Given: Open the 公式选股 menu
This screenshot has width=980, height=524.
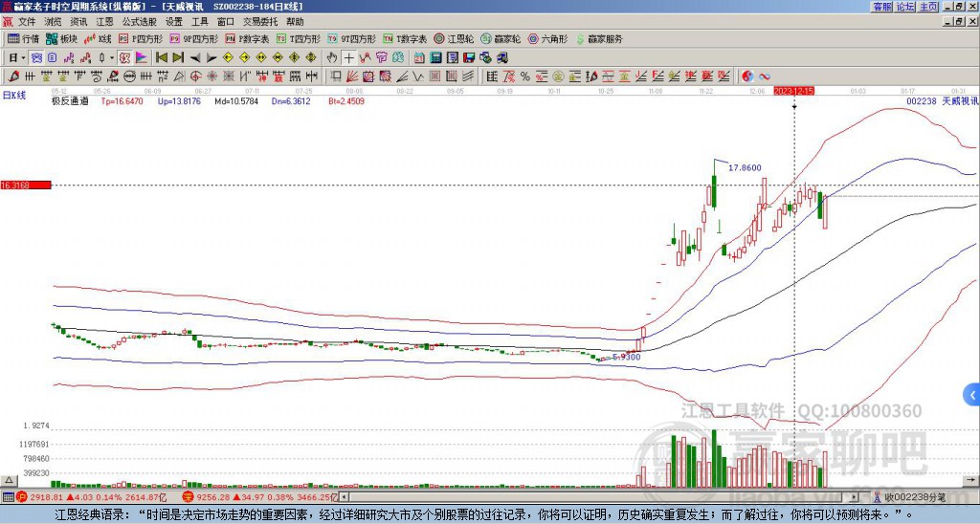Looking at the screenshot, I should pyautogui.click(x=138, y=21).
